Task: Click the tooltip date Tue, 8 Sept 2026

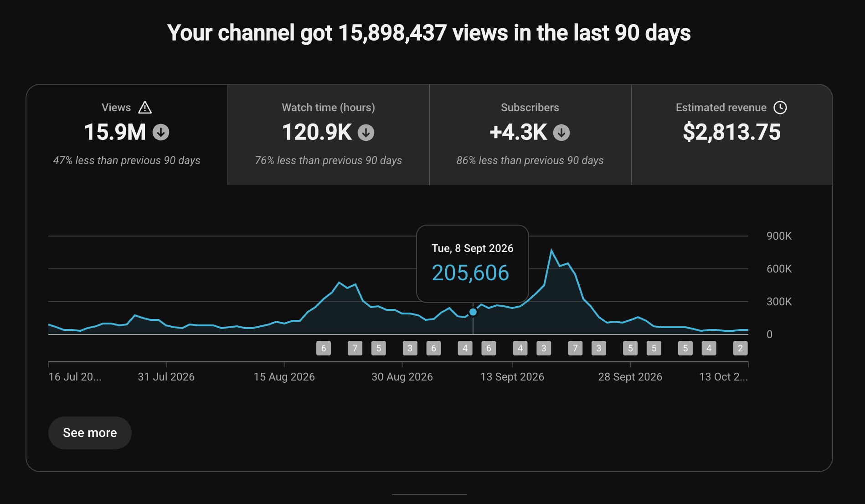Action: [473, 248]
